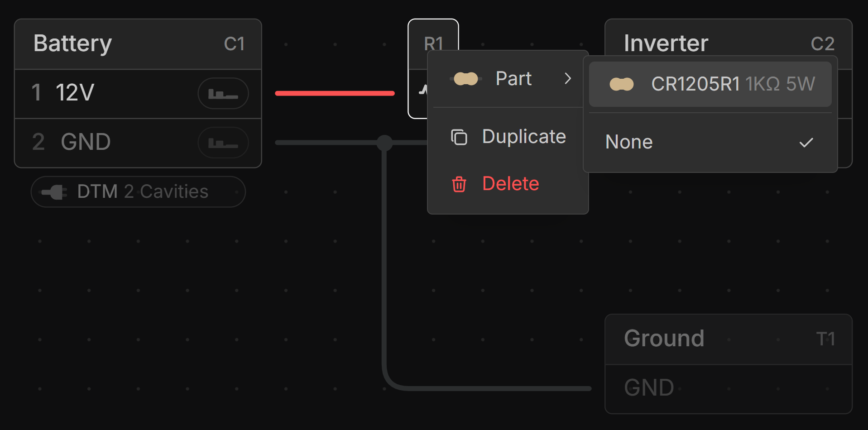The height and width of the screenshot is (430, 868).
Task: Select the Ground T1 terminal block
Action: click(x=728, y=339)
